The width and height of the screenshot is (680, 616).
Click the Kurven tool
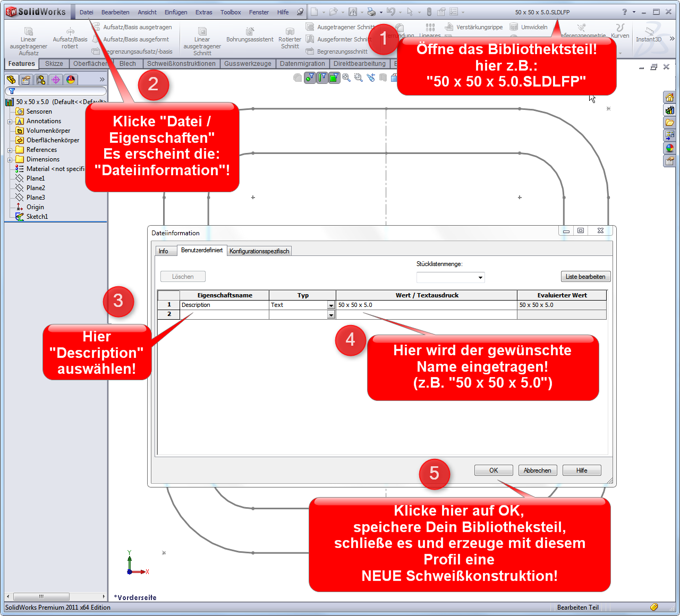click(620, 31)
